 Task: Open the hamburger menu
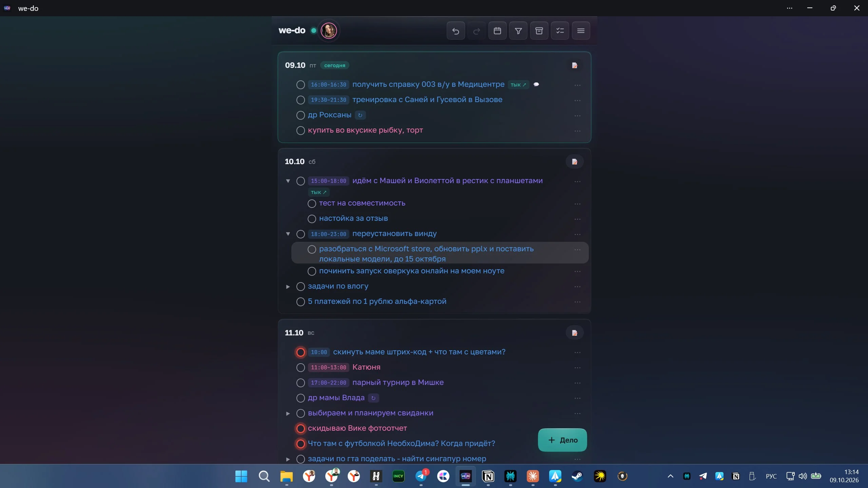(581, 31)
